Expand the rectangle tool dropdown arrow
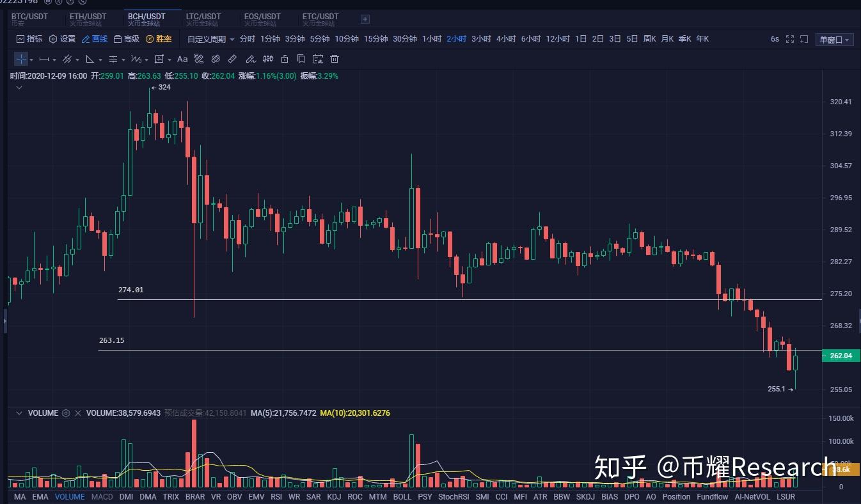Image resolution: width=861 pixels, height=504 pixels. (170, 59)
